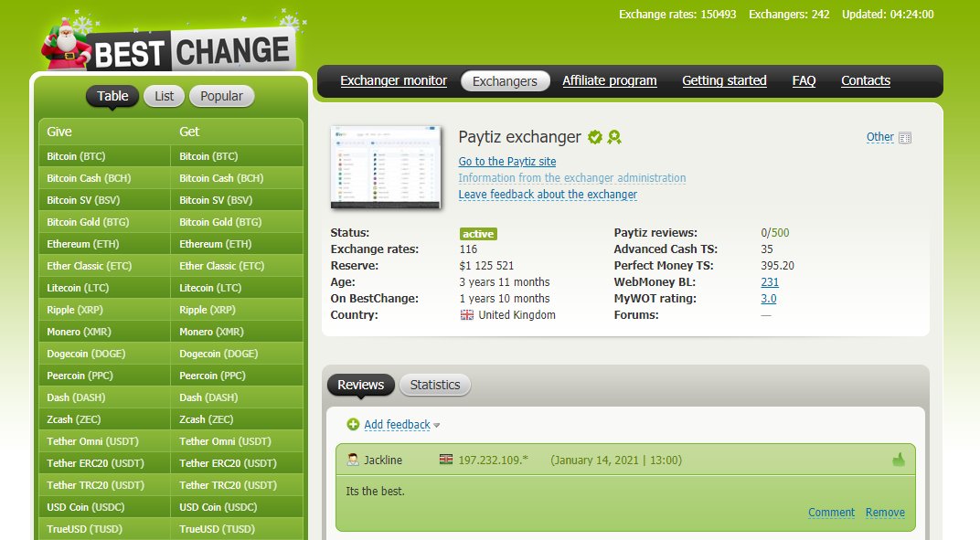Open the FAQ menu item

804,80
